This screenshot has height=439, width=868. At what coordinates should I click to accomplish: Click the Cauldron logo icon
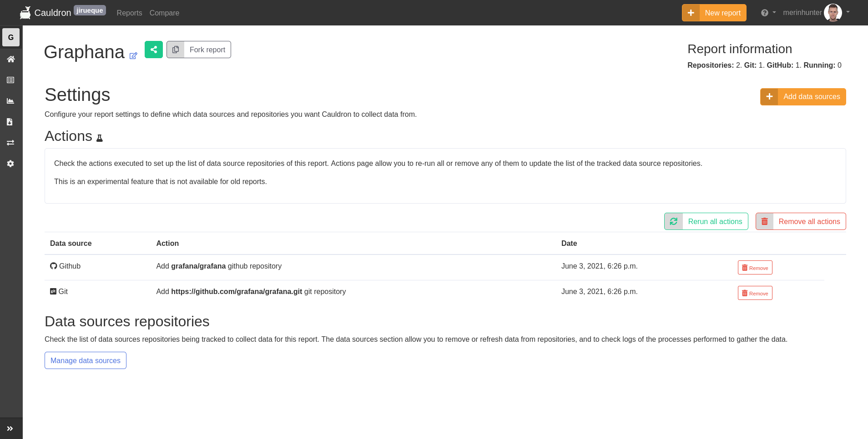pos(25,13)
